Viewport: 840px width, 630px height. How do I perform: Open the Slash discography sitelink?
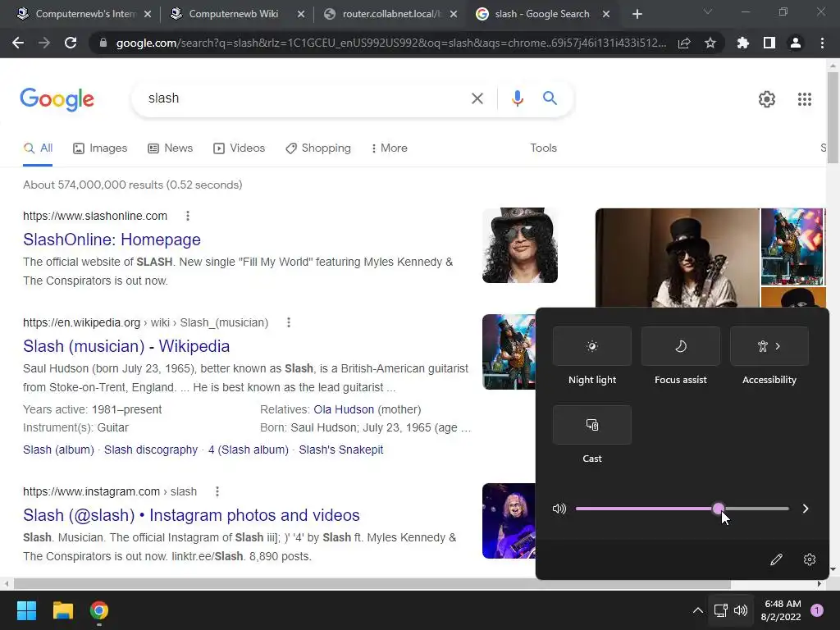[151, 450]
